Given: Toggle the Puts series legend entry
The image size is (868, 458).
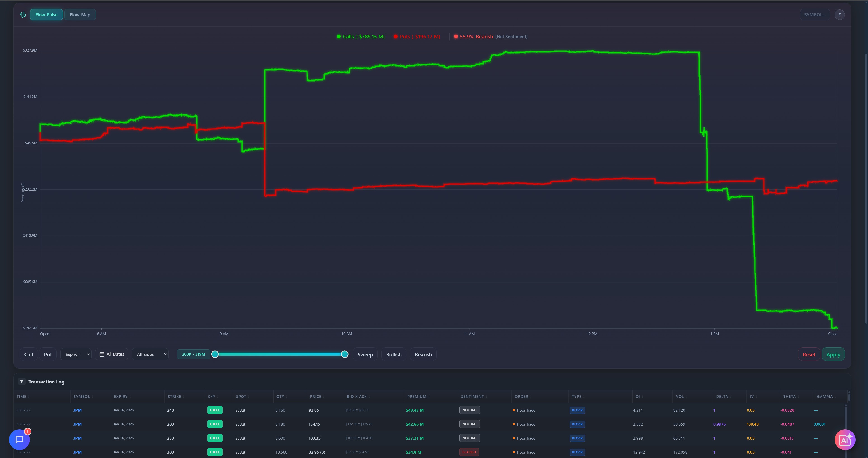Looking at the screenshot, I should click(417, 37).
